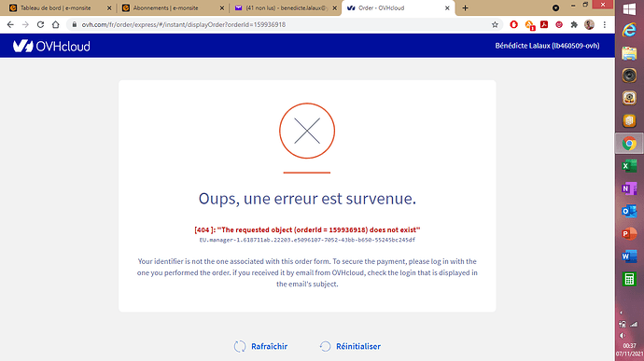Switch to the Abonnements e-monsite tab

tap(172, 7)
